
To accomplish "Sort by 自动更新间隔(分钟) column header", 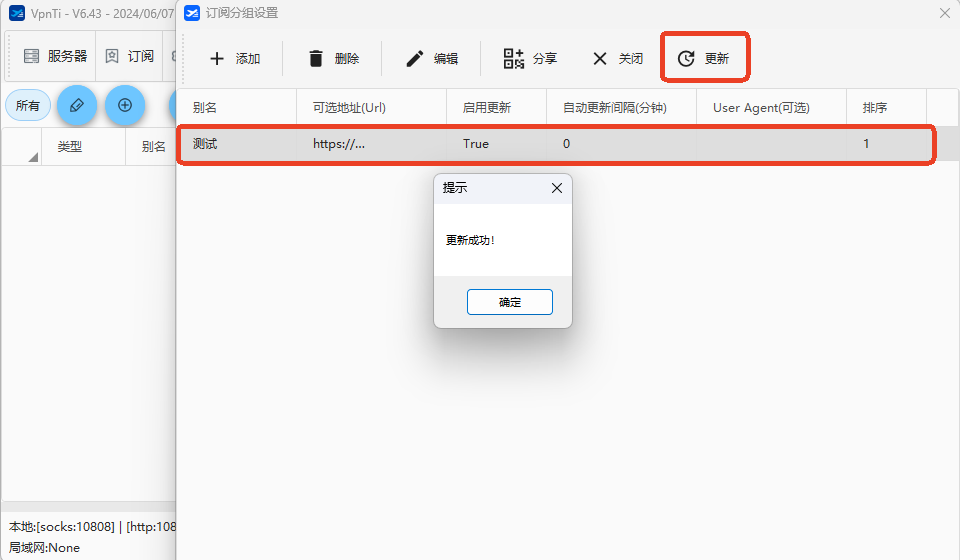I will [x=621, y=108].
